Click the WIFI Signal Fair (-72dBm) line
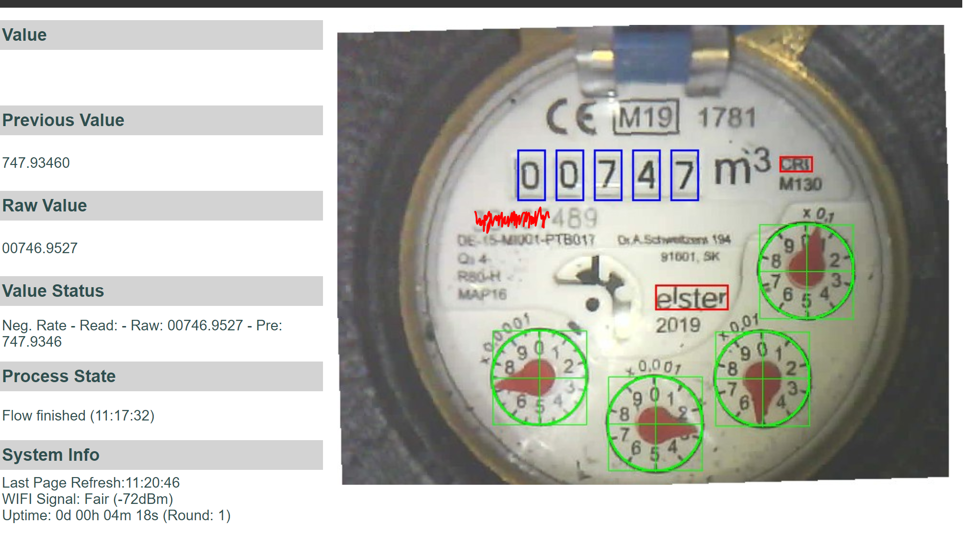This screenshot has width=980, height=537. tap(88, 499)
